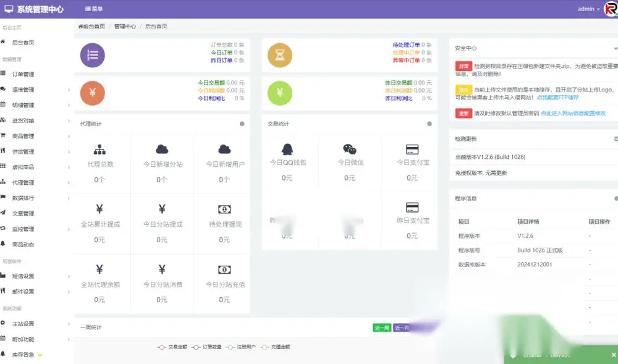Toggle the 充值金额 chart legend series
Image resolution: width=618 pixels, height=364 pixels.
click(x=275, y=347)
